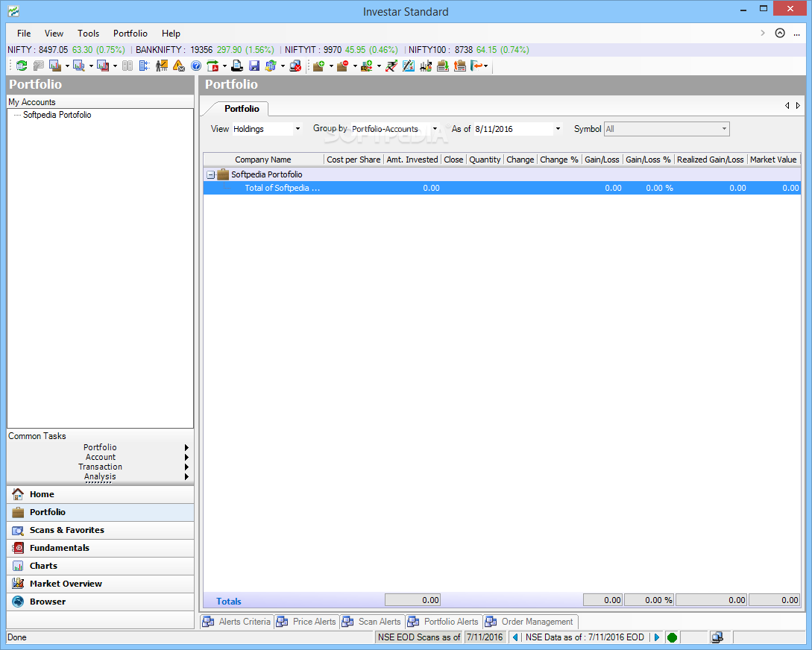The image size is (812, 650).
Task: Open Charts in navigation pane
Action: (101, 566)
